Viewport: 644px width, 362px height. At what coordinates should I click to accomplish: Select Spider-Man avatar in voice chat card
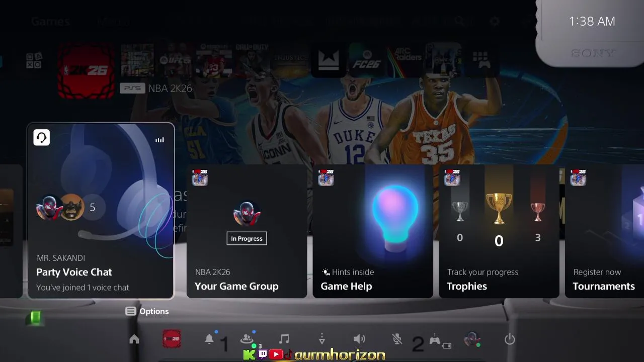(x=49, y=207)
